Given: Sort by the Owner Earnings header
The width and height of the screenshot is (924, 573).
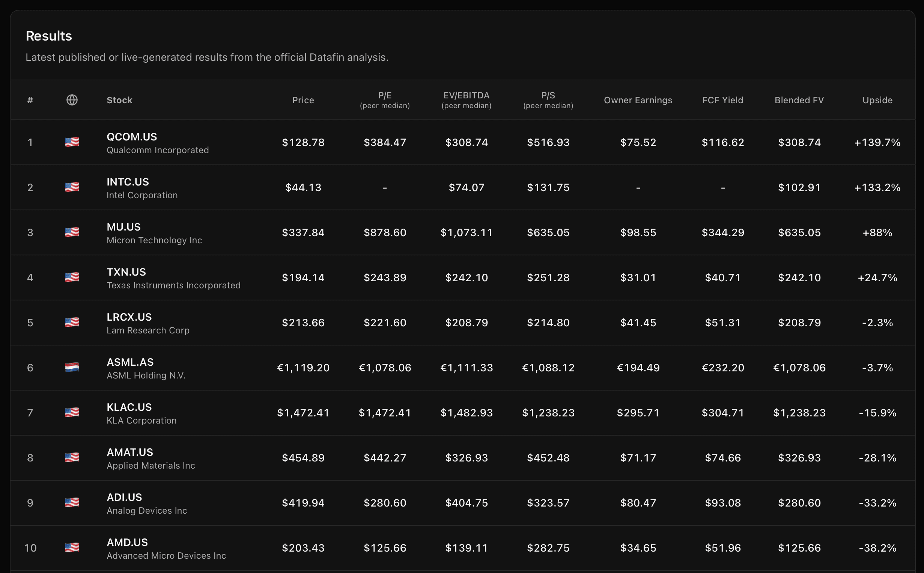Looking at the screenshot, I should tap(638, 100).
